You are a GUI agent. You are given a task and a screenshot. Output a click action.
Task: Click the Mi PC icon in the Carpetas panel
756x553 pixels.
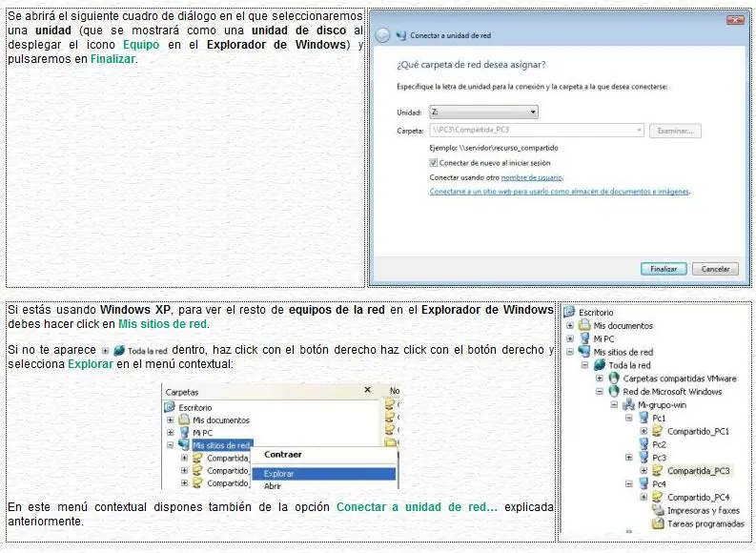[185, 433]
